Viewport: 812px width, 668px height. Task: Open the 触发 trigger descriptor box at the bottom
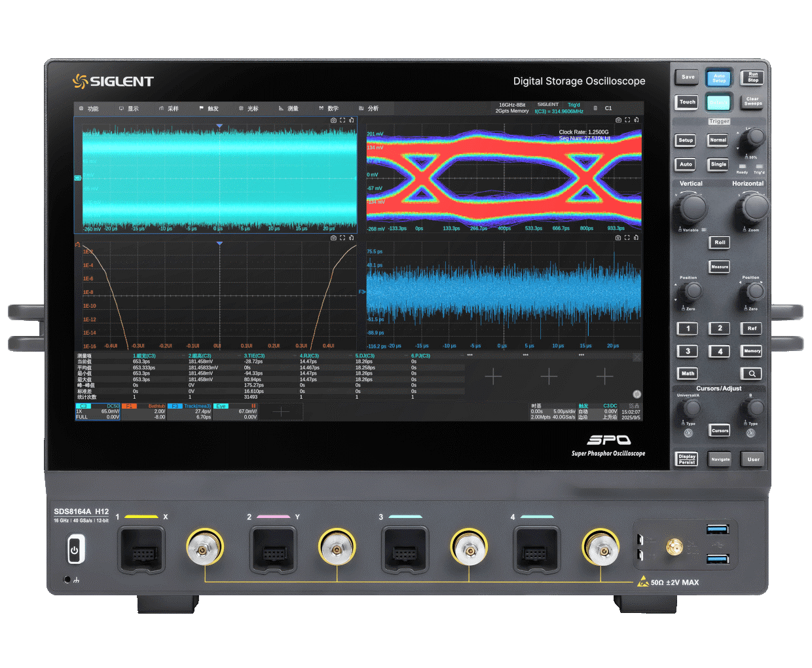pyautogui.click(x=597, y=412)
